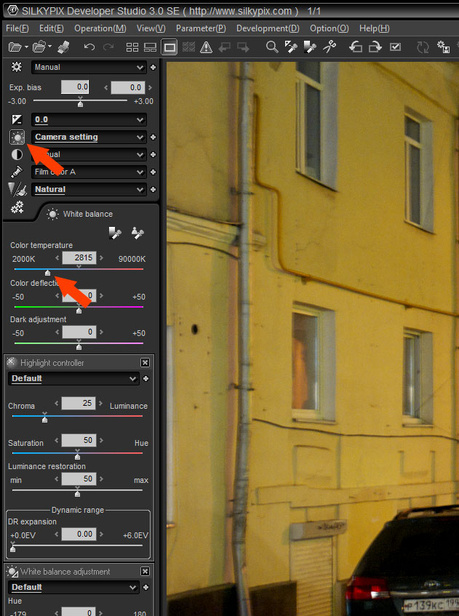Click the open file icon
This screenshot has height=616, width=459.
15,48
